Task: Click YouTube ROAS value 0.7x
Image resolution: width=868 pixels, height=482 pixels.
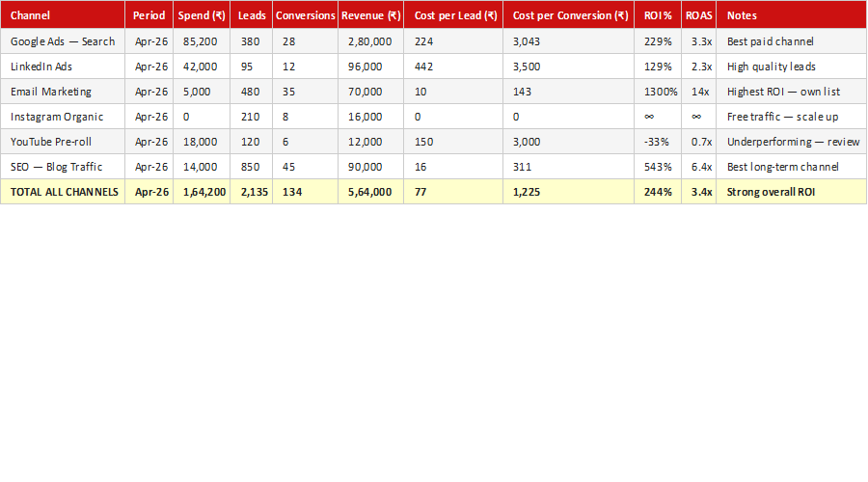Action: (698, 142)
